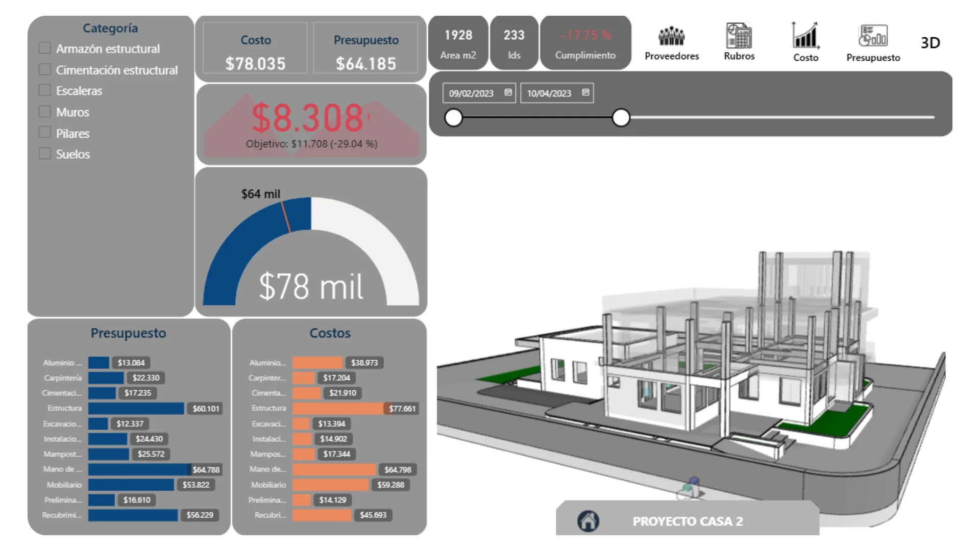
Task: Click the PROYECTO CASA 2 label
Action: pyautogui.click(x=688, y=521)
